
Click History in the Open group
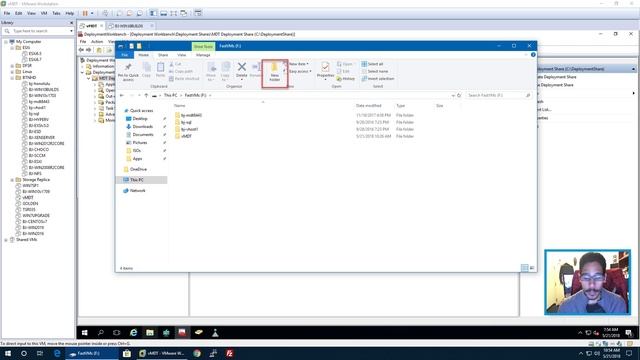pyautogui.click(x=345, y=79)
